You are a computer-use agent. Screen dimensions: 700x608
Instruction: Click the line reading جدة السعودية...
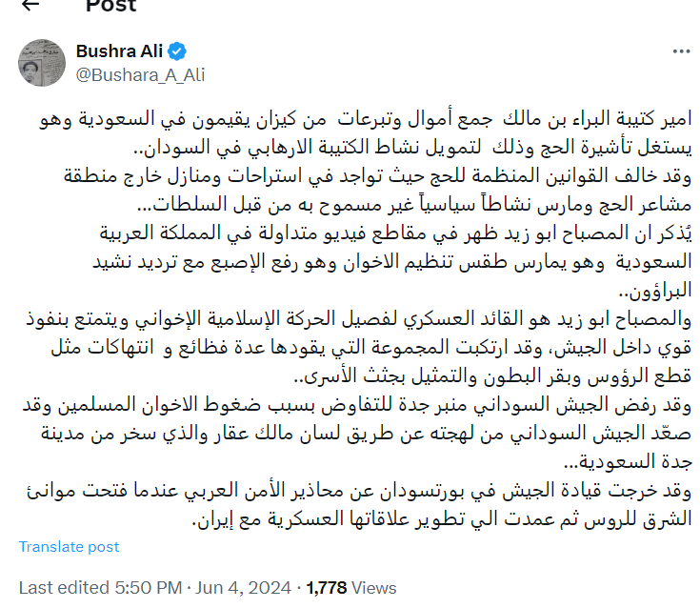tap(628, 462)
